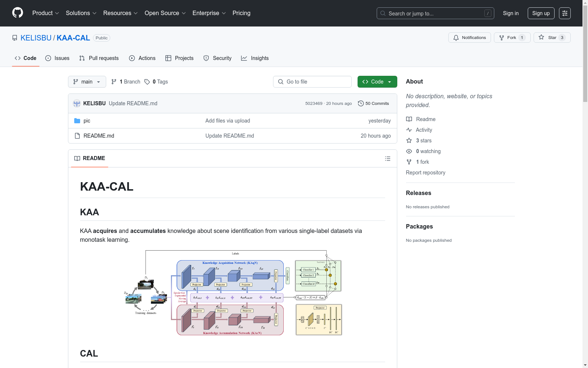Expand the Open Source menu
The width and height of the screenshot is (588, 368).
pos(165,13)
